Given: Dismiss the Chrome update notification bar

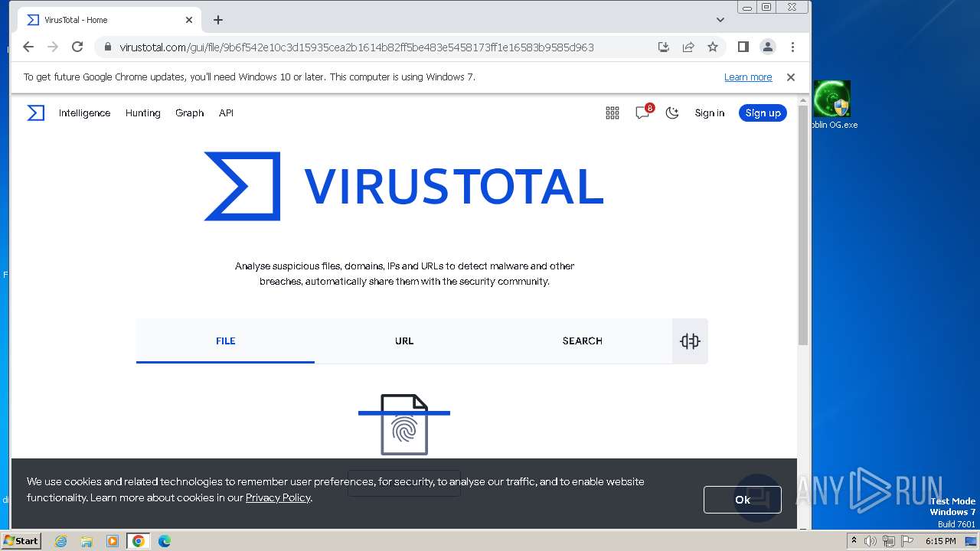Looking at the screenshot, I should pyautogui.click(x=791, y=77).
